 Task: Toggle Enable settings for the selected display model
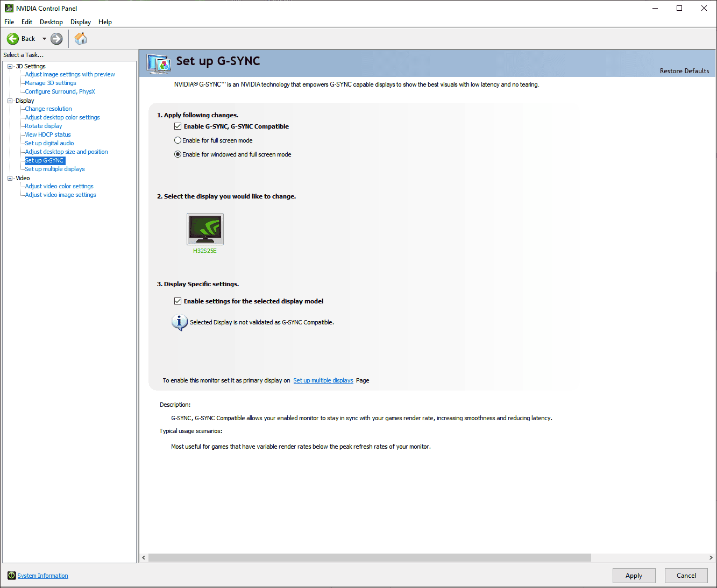178,301
